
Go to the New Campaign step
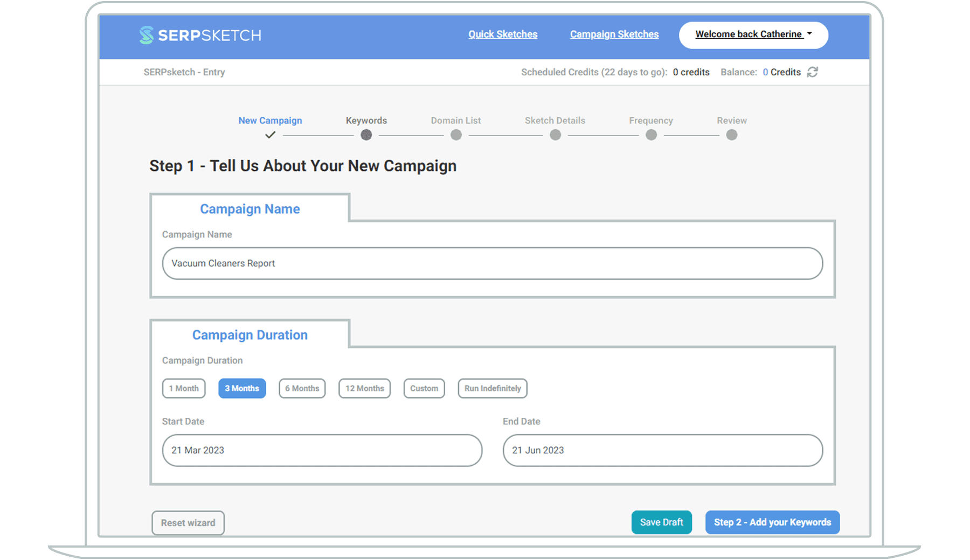[270, 121]
